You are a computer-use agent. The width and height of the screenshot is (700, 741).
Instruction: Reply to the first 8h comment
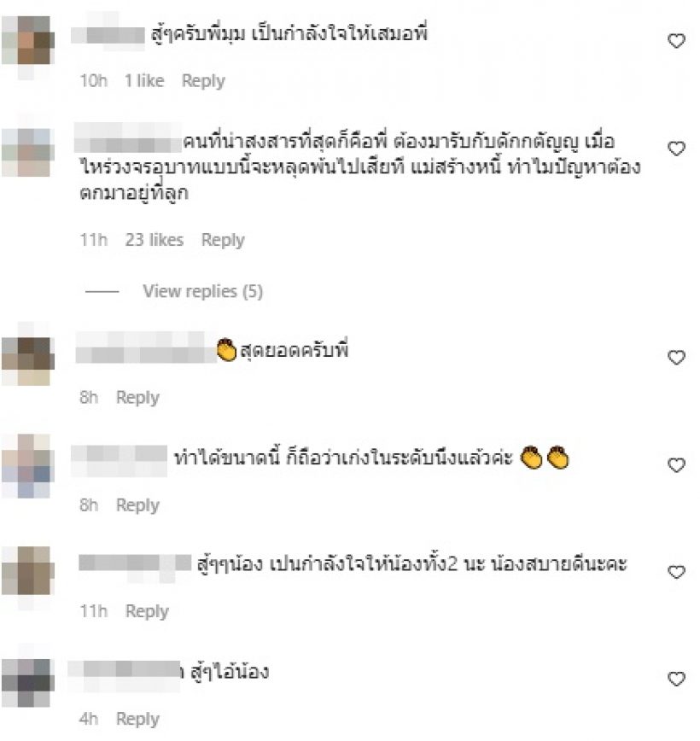pyautogui.click(x=137, y=398)
